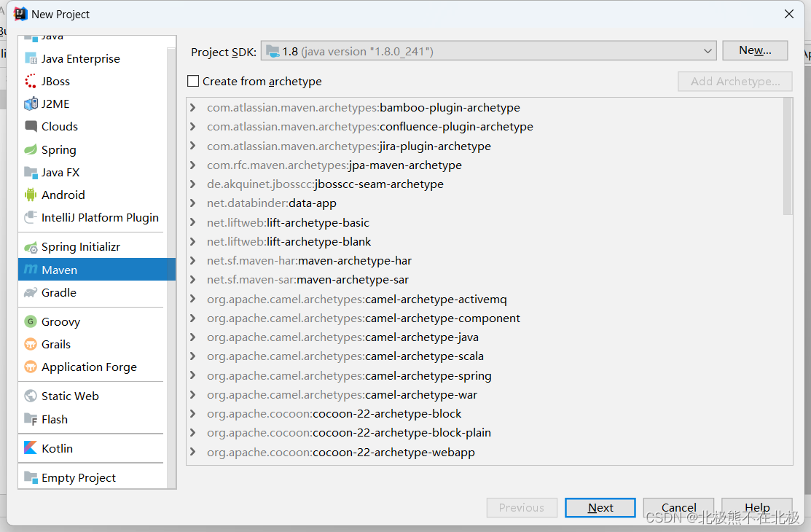This screenshot has width=811, height=532.
Task: Select camel-archetype-java row text
Action: (x=343, y=337)
